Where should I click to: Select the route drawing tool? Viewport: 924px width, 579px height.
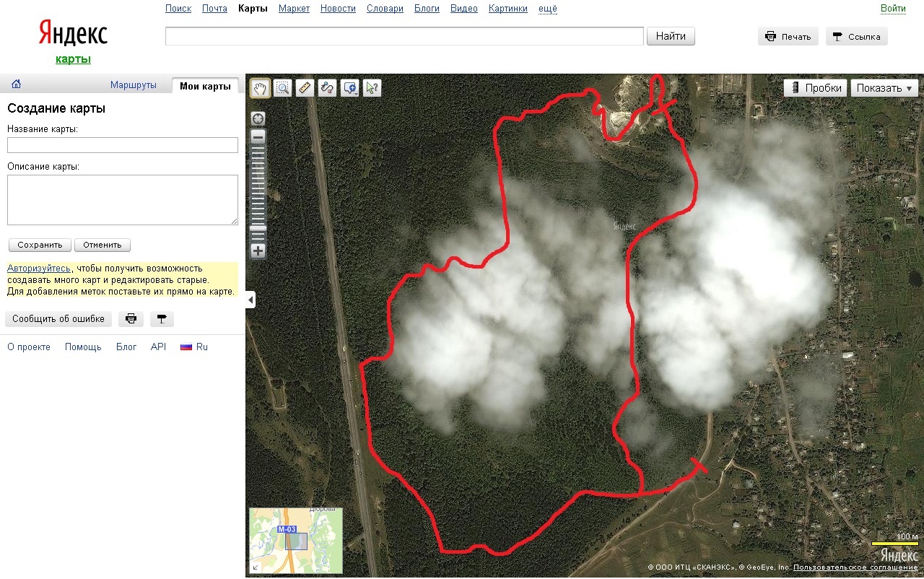tap(327, 88)
